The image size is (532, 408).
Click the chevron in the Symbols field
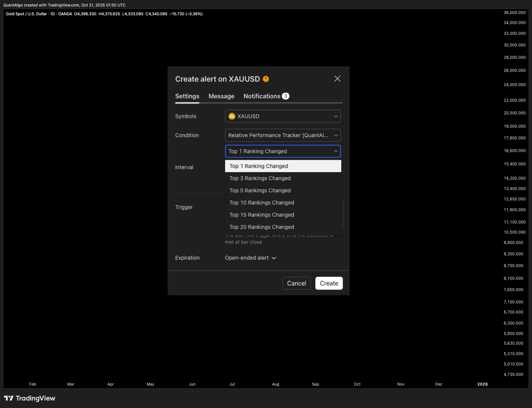click(x=336, y=116)
